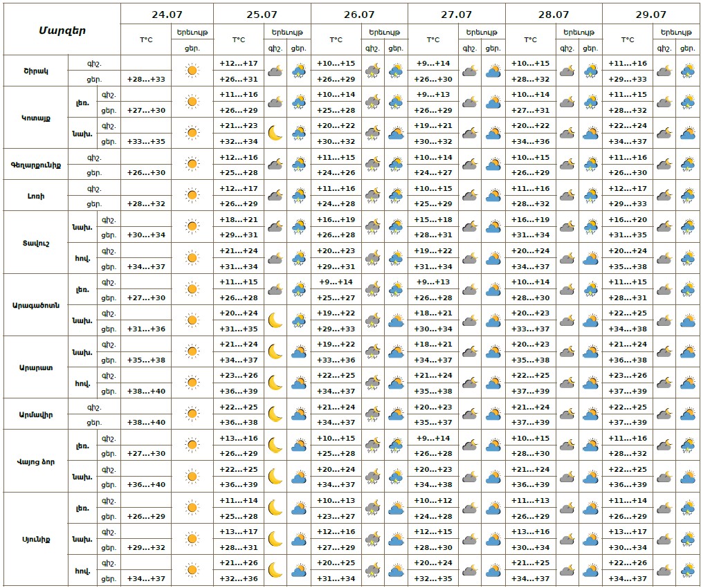
Task: Select Շիրակ daytime storm icon on 26.07
Action: 396,71
